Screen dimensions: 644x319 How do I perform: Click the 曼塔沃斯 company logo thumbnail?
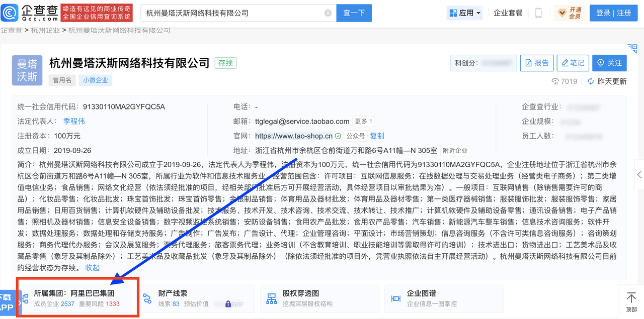pos(27,70)
